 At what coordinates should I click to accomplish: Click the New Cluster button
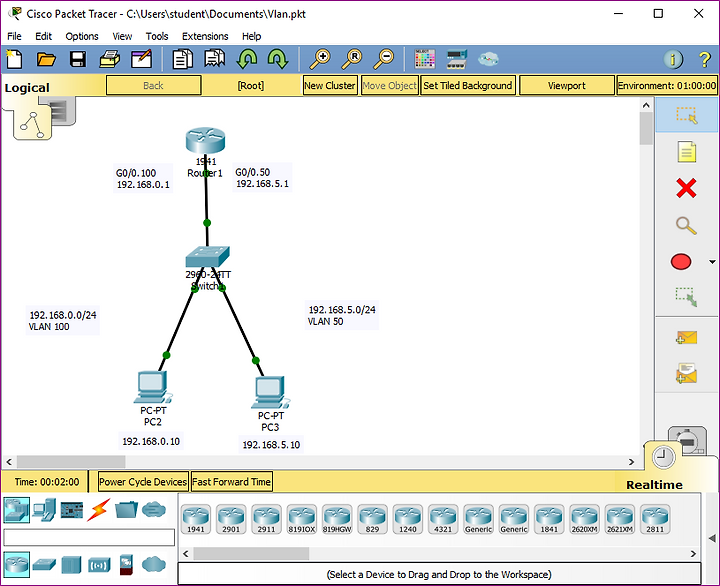point(330,85)
